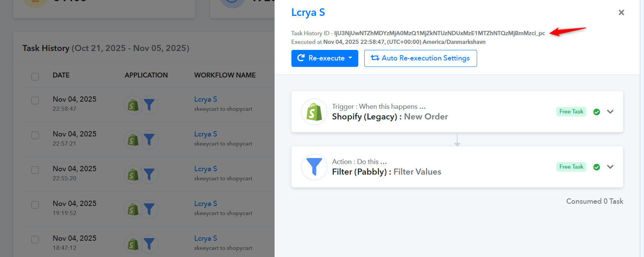Click the Free Task badge on the Shopify trigger
This screenshot has width=644, height=257.
point(571,112)
